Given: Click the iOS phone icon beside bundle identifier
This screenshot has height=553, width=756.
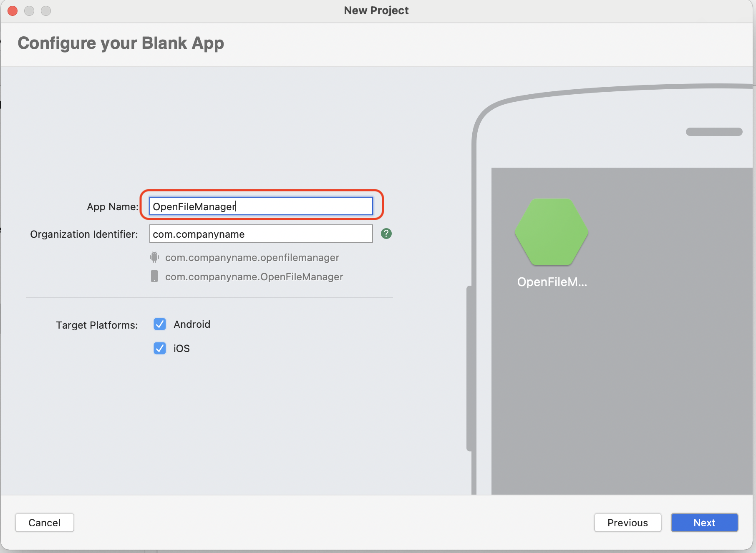Looking at the screenshot, I should (x=154, y=276).
